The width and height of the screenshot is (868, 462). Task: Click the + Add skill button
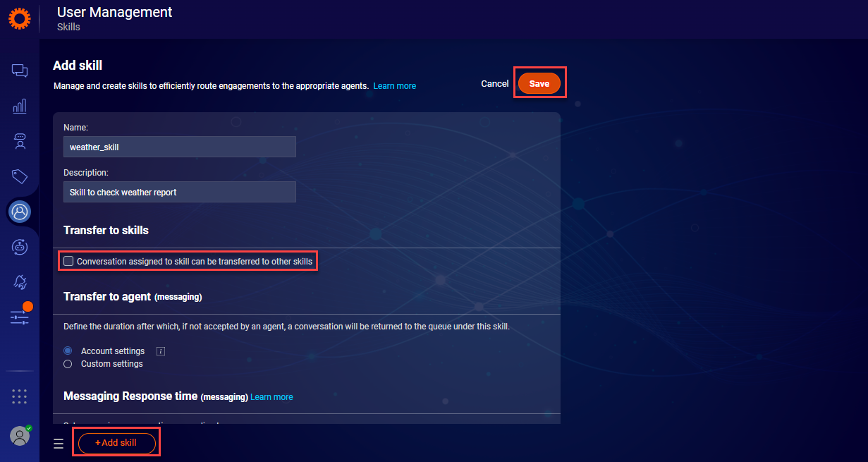coord(116,443)
